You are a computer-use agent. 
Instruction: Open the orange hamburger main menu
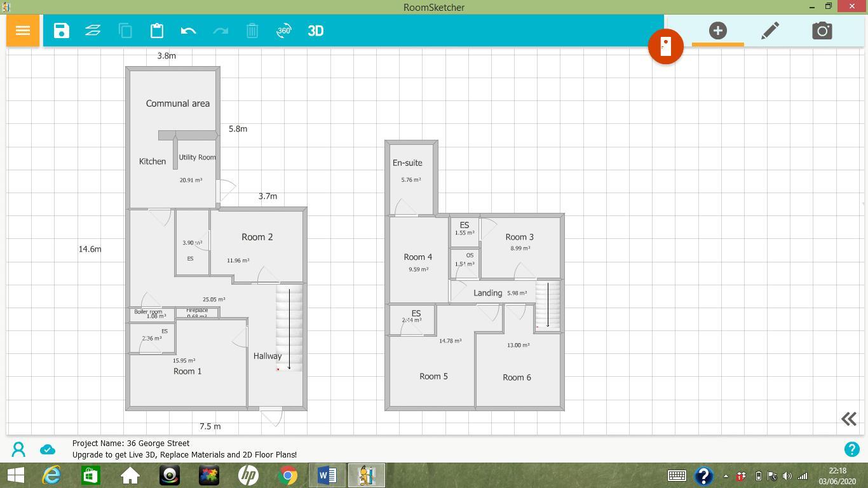tap(23, 30)
